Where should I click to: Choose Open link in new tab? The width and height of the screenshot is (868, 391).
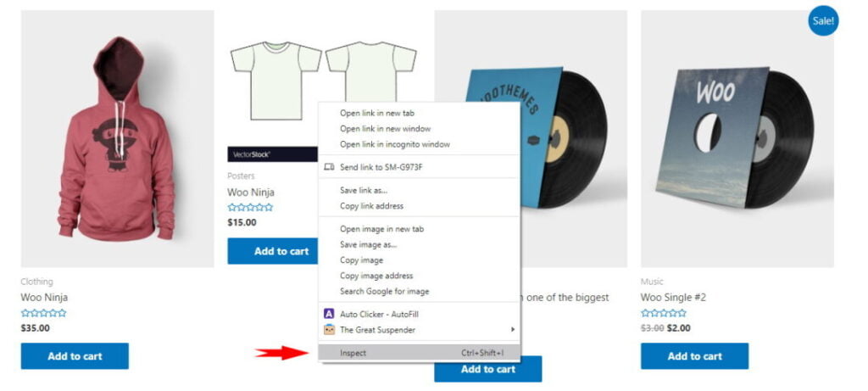[377, 113]
